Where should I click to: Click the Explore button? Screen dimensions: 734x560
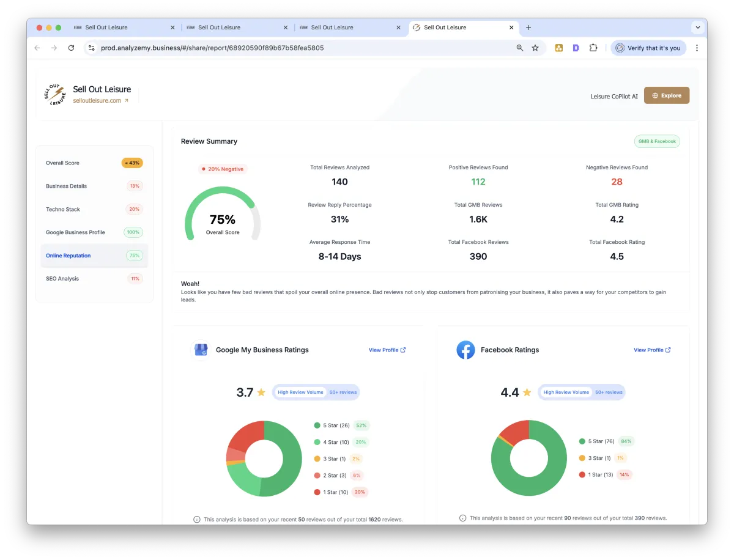coord(667,95)
